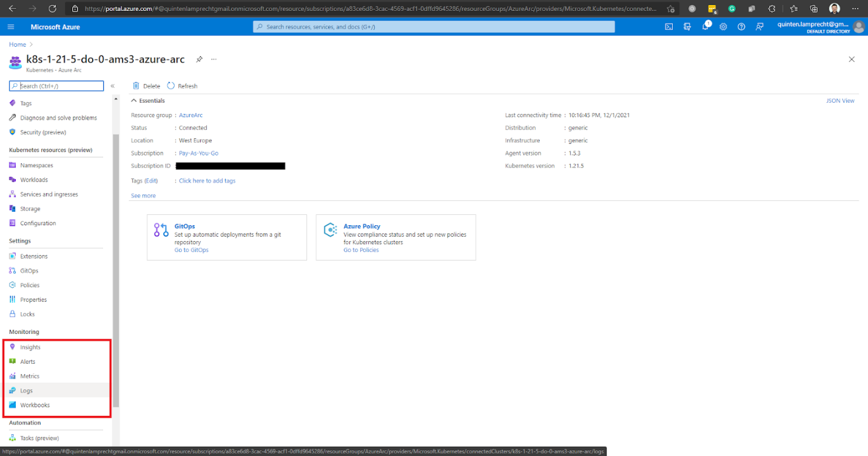Click the Home breadcrumb link
The height and width of the screenshot is (456, 868).
(x=18, y=44)
